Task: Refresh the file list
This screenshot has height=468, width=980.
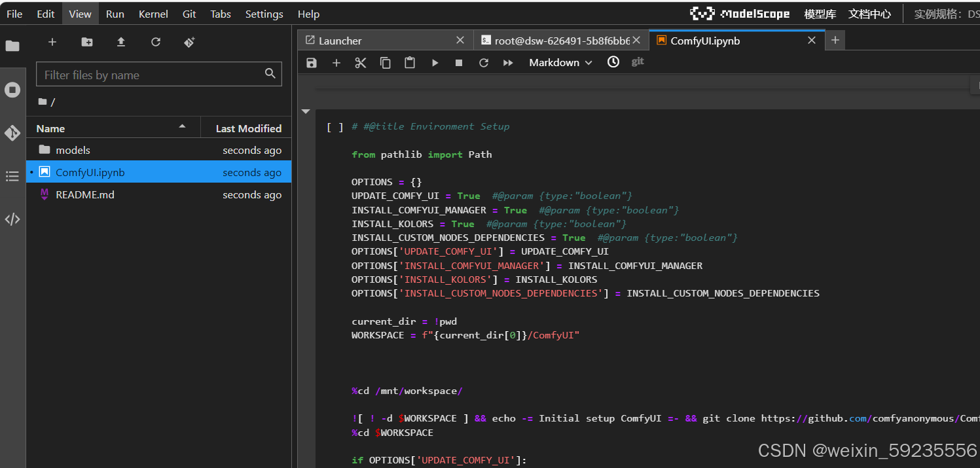Action: tap(156, 42)
